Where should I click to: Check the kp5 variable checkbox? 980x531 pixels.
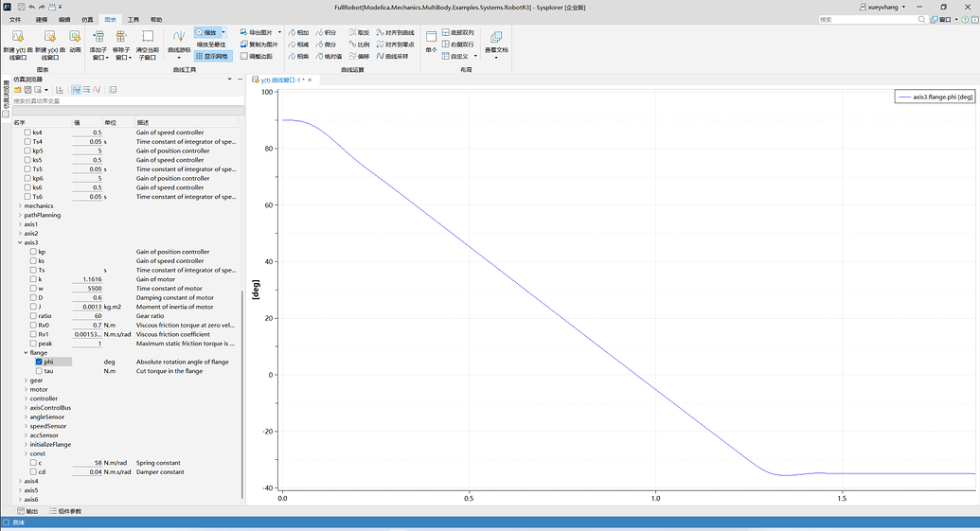(27, 150)
